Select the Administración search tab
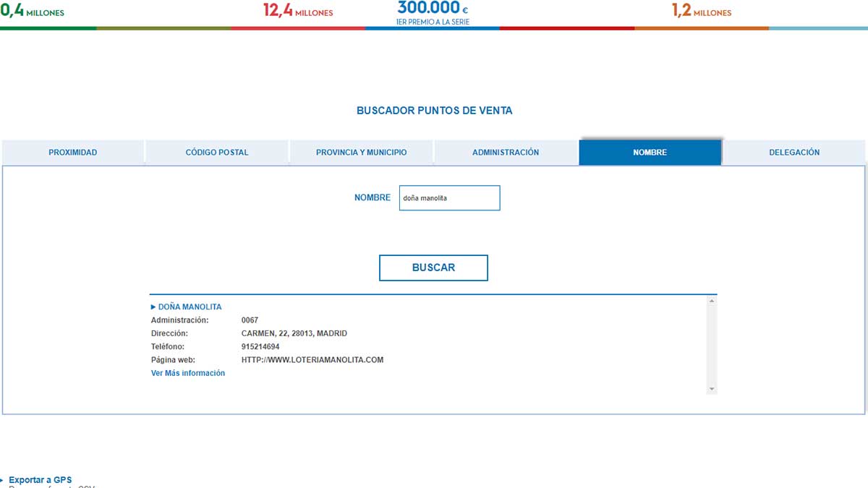This screenshot has height=488, width=868. (506, 153)
